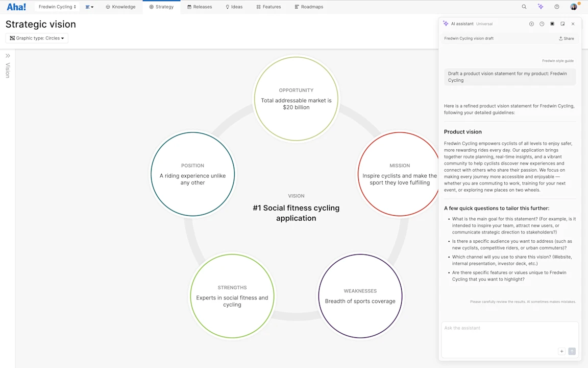Attach content with the plus button in chat
This screenshot has height=368, width=588.
561,351
